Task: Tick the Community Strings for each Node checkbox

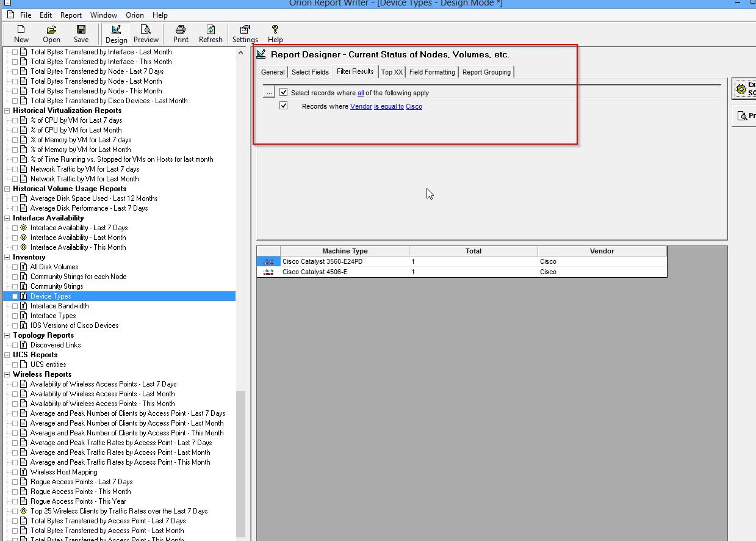Action: (15, 277)
